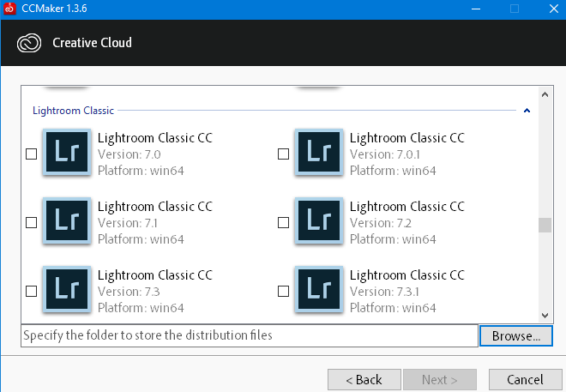The width and height of the screenshot is (566, 392).
Task: Click the Lightroom Classic CC 7.0.1 Lr icon
Action: [x=319, y=152]
